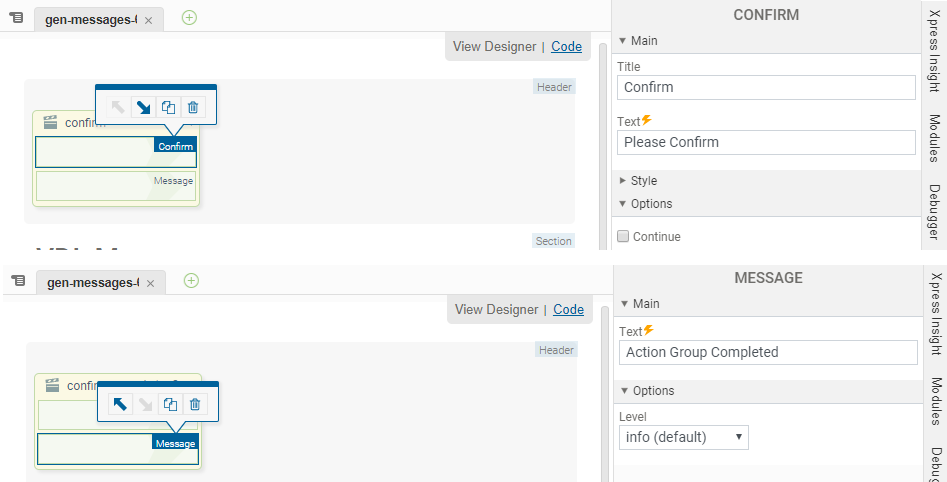
Task: Switch to Code view above the Message element
Action: [x=568, y=310]
